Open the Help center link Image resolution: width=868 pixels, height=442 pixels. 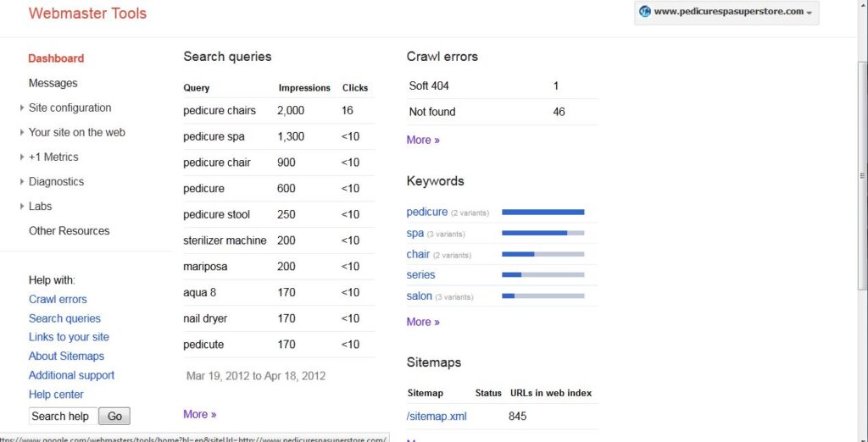[56, 395]
